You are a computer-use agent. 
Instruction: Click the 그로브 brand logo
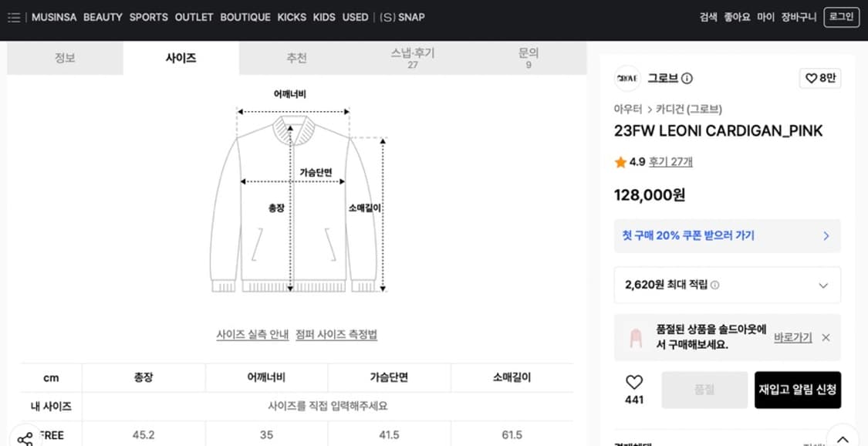627,79
